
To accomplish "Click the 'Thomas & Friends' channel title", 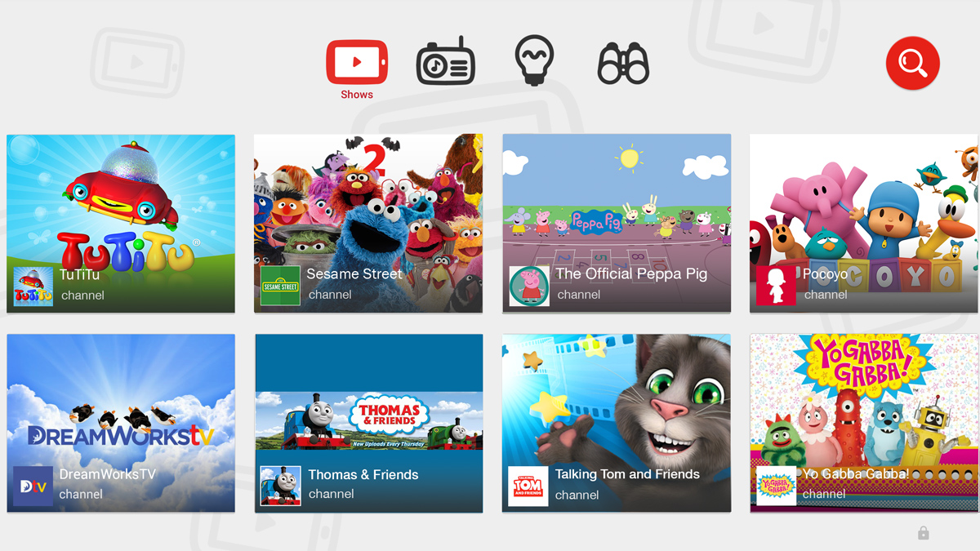I will (363, 474).
